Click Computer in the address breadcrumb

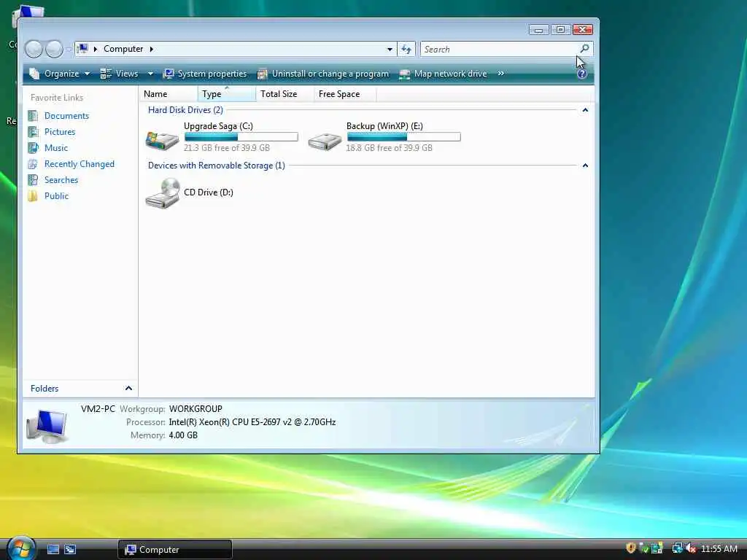123,49
